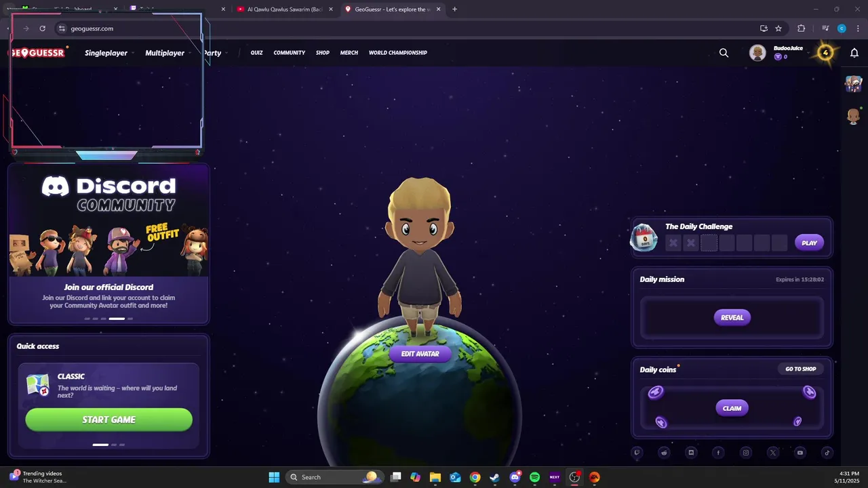Open Chrome three-dot menu
Screen dimensions: 868x488
pos(859,28)
